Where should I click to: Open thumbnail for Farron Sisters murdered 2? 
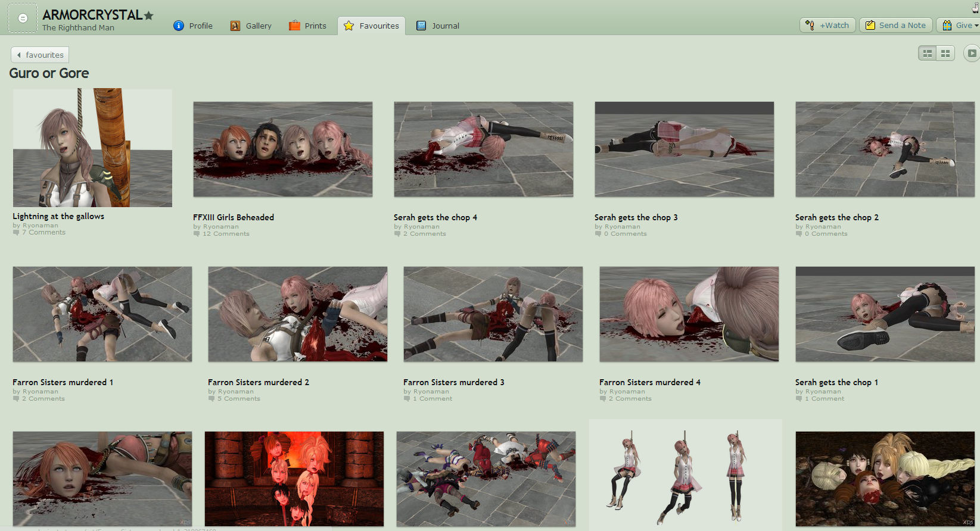[x=298, y=314]
